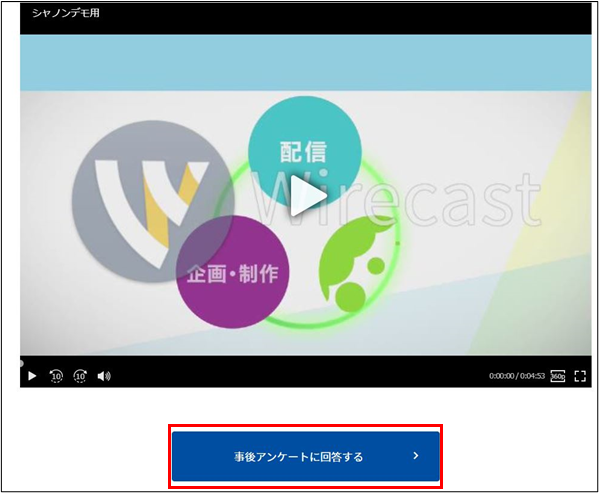Screen dimensions: 599x493
Task: Click the middle of the video progress bar
Action: 306,363
